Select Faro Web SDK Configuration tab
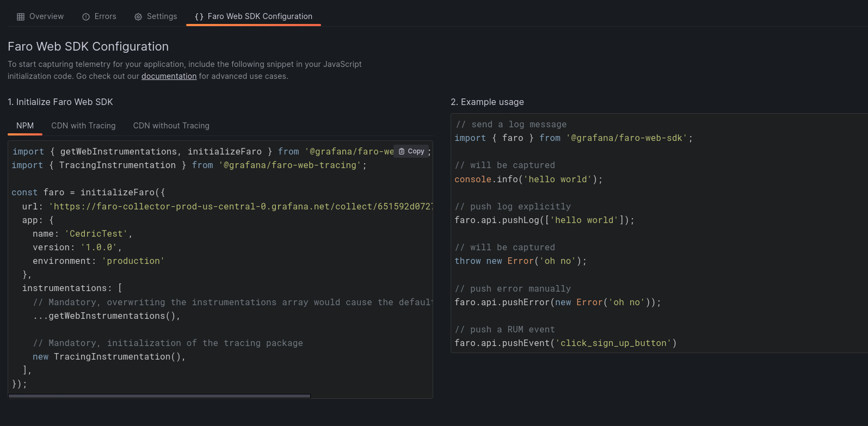Image resolution: width=868 pixels, height=426 pixels. point(254,16)
